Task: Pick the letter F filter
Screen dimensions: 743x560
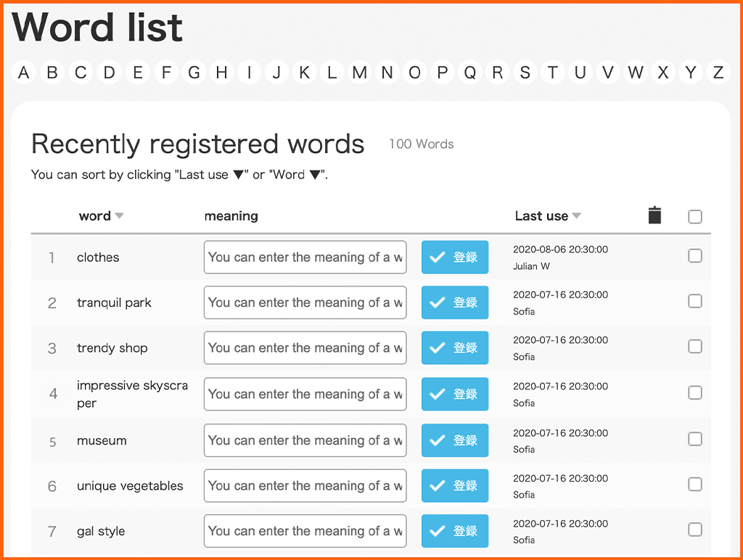Action: [166, 73]
